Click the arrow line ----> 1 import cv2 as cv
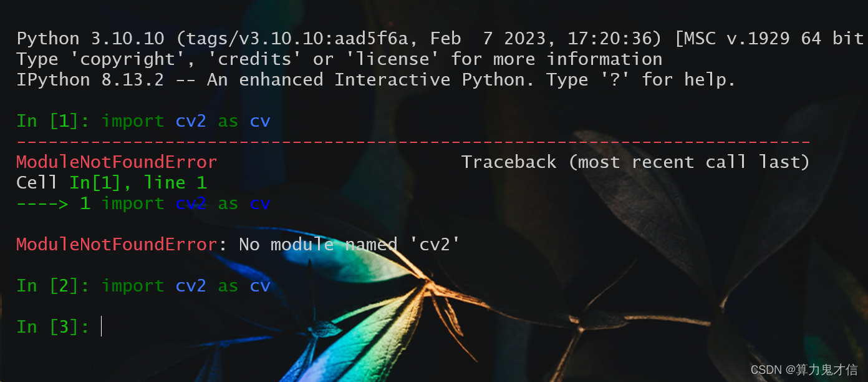The image size is (868, 382). point(143,203)
